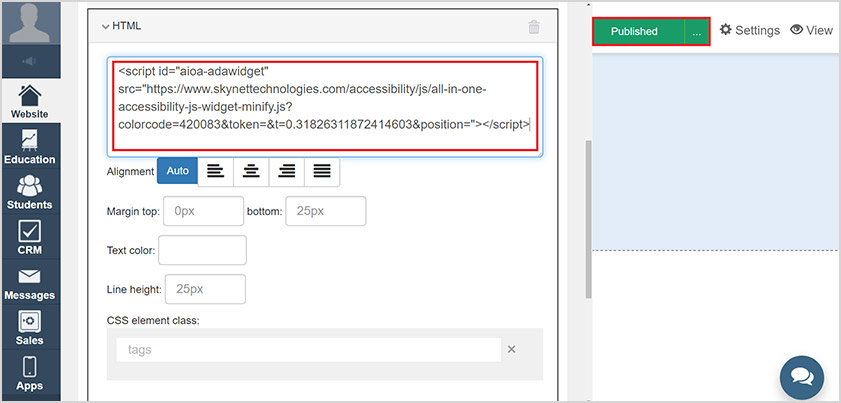Delete the HTML block with trash icon
Image resolution: width=841 pixels, height=403 pixels.
click(534, 27)
